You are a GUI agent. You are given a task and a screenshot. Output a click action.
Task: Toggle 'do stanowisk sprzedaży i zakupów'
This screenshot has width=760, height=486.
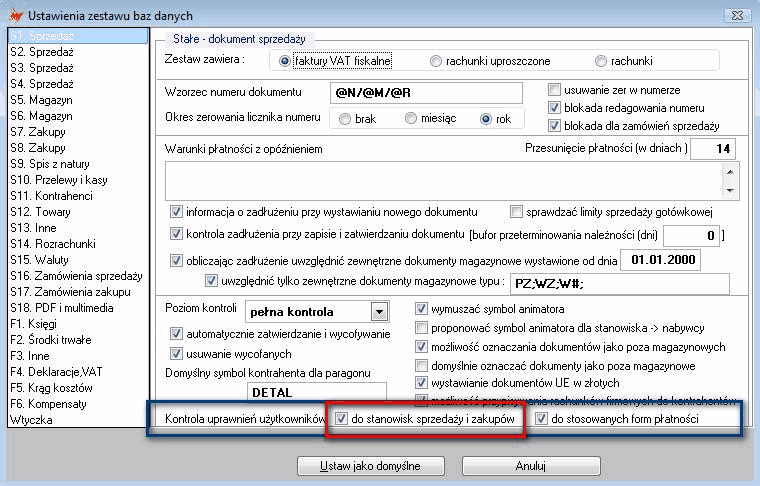tap(341, 419)
